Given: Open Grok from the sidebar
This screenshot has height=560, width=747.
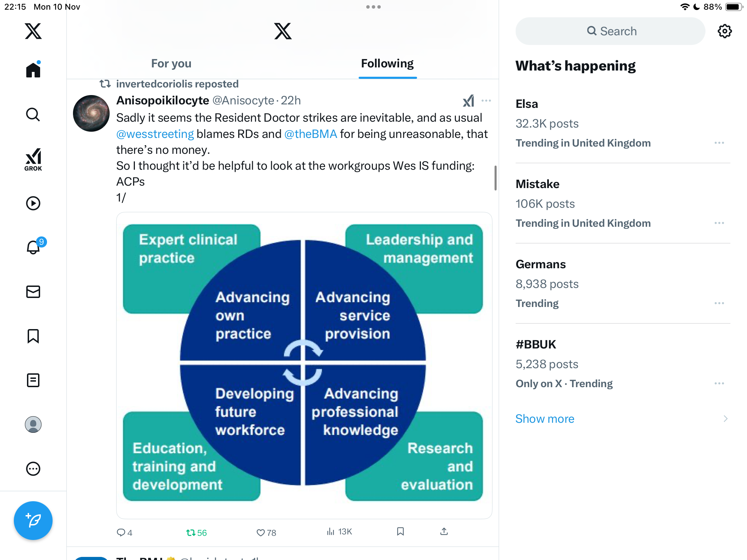Looking at the screenshot, I should click(33, 159).
